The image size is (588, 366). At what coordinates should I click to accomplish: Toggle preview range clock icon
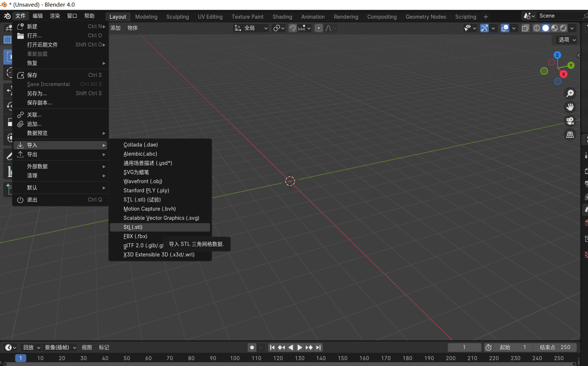pyautogui.click(x=489, y=348)
